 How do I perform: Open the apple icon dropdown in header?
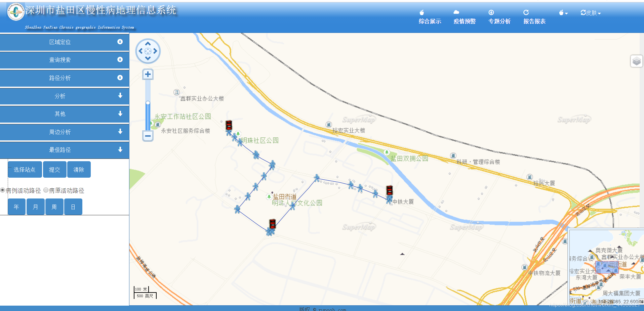coord(563,13)
